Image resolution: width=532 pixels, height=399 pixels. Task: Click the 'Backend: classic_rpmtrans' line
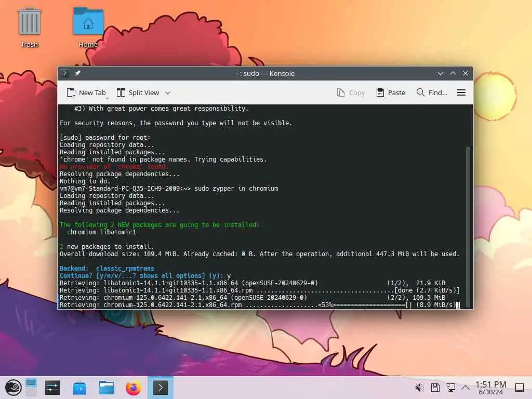point(107,269)
